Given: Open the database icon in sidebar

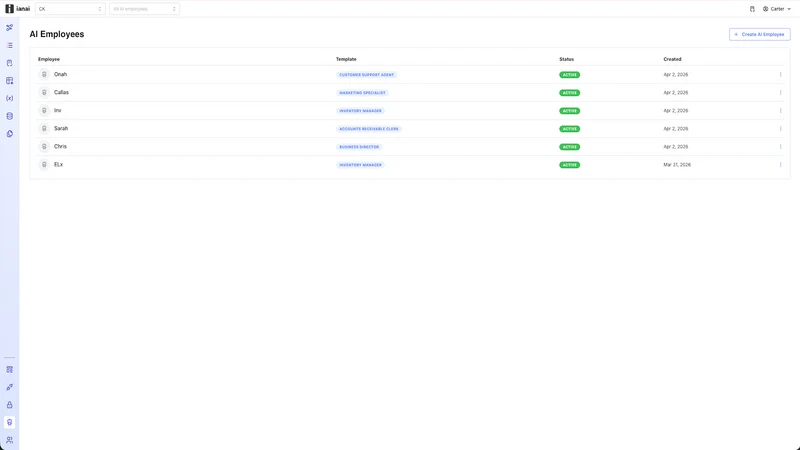Looking at the screenshot, I should [10, 116].
